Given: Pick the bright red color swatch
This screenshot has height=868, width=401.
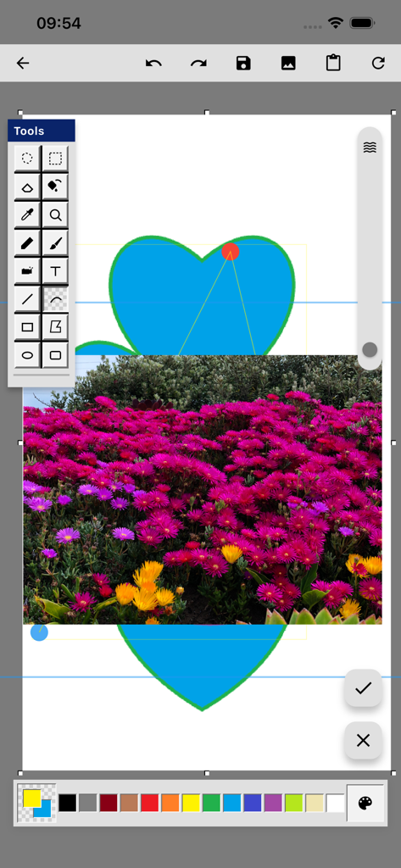Looking at the screenshot, I should pos(149,804).
